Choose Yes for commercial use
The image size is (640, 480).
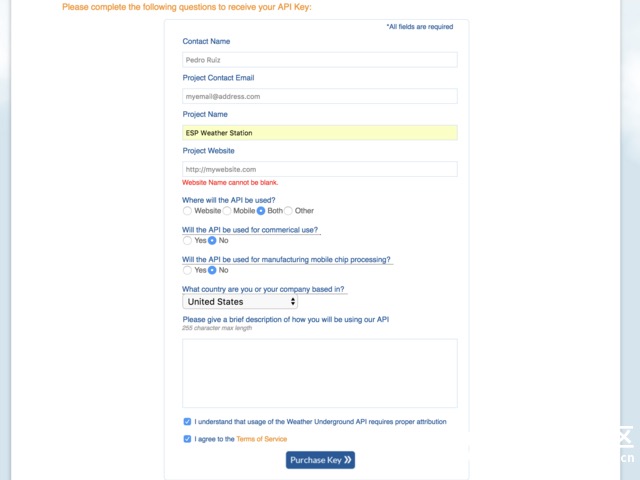pos(187,240)
